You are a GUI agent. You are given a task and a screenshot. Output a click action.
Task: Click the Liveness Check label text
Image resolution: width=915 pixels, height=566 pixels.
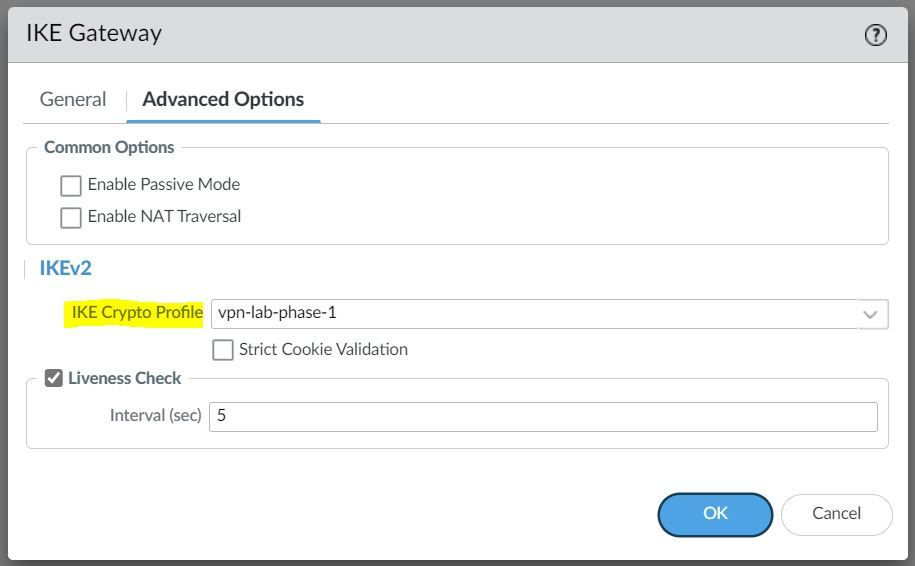124,378
